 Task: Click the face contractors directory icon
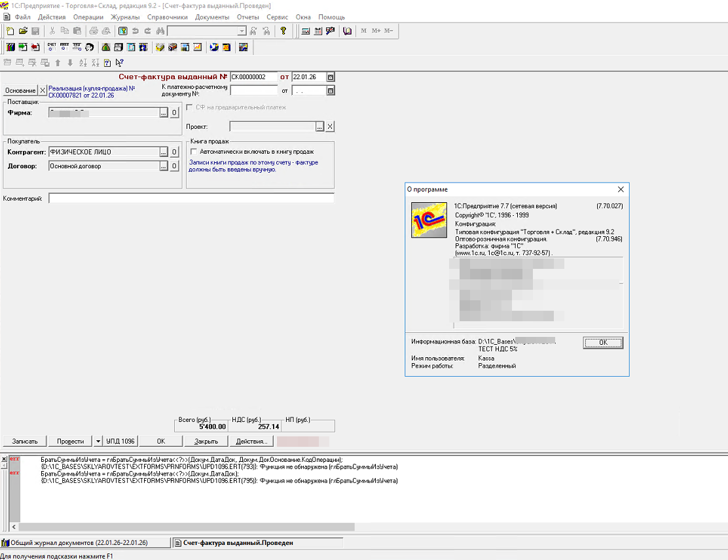pyautogui.click(x=90, y=47)
